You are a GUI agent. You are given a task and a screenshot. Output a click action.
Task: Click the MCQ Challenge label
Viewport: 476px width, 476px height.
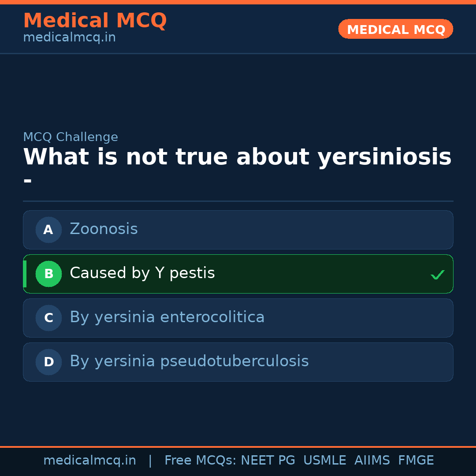[x=71, y=137]
